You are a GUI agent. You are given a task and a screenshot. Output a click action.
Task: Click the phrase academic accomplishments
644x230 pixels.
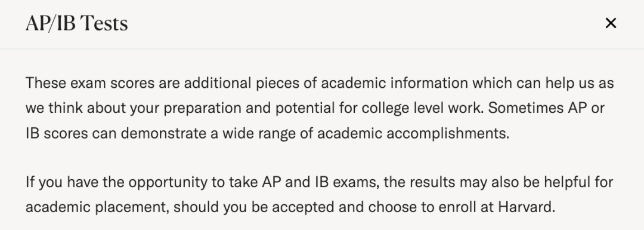(x=413, y=133)
